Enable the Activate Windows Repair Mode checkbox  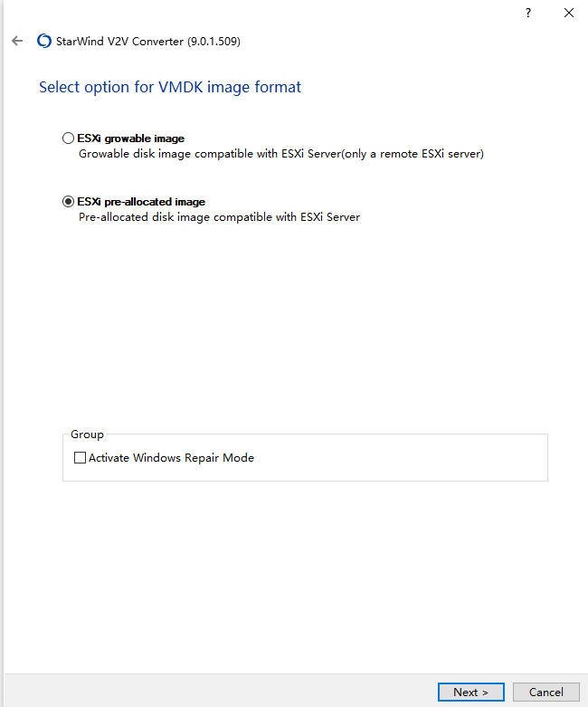point(80,458)
